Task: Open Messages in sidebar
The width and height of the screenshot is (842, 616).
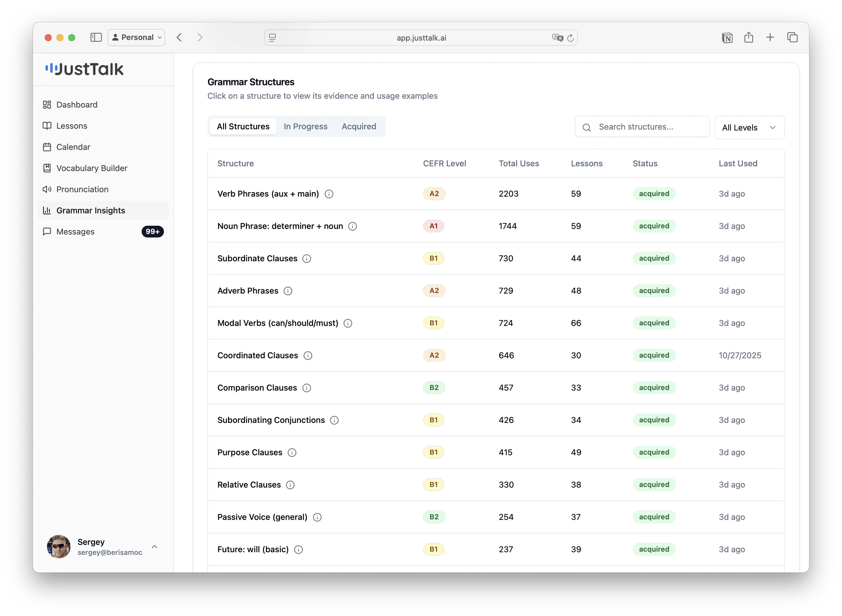Action: click(x=103, y=232)
